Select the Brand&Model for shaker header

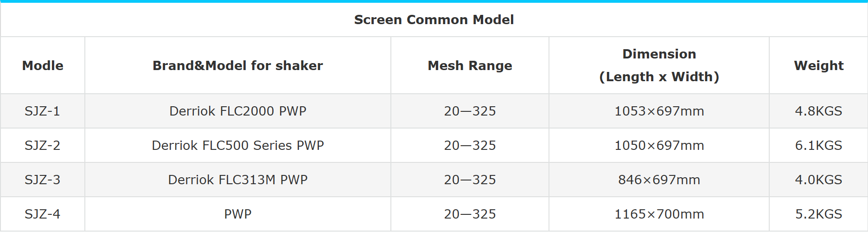(x=237, y=65)
